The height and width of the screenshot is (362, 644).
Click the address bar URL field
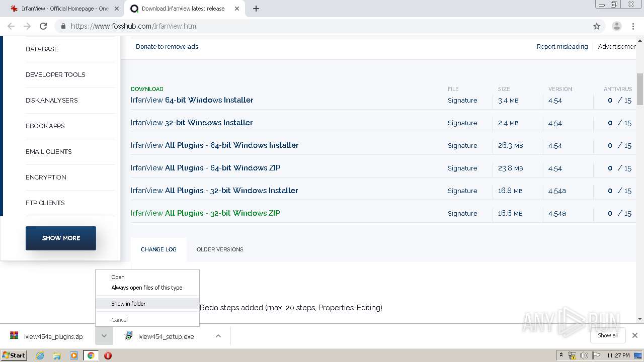click(322, 26)
